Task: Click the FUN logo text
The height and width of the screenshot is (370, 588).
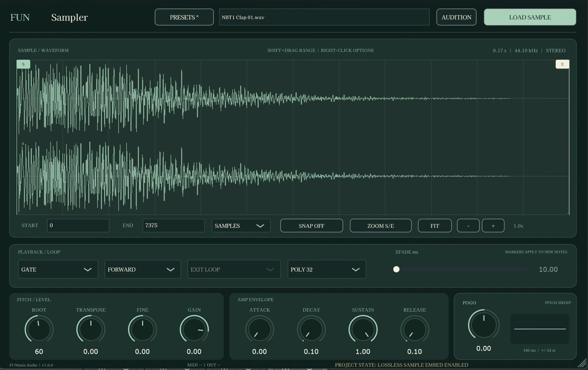Action: click(x=20, y=17)
